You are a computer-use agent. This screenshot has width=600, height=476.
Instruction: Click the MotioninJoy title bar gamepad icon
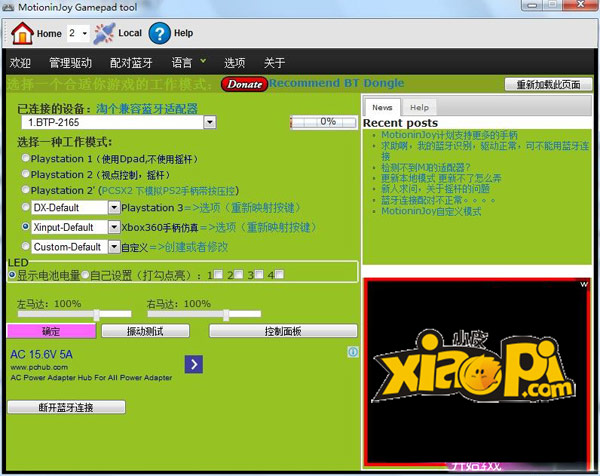8,7
